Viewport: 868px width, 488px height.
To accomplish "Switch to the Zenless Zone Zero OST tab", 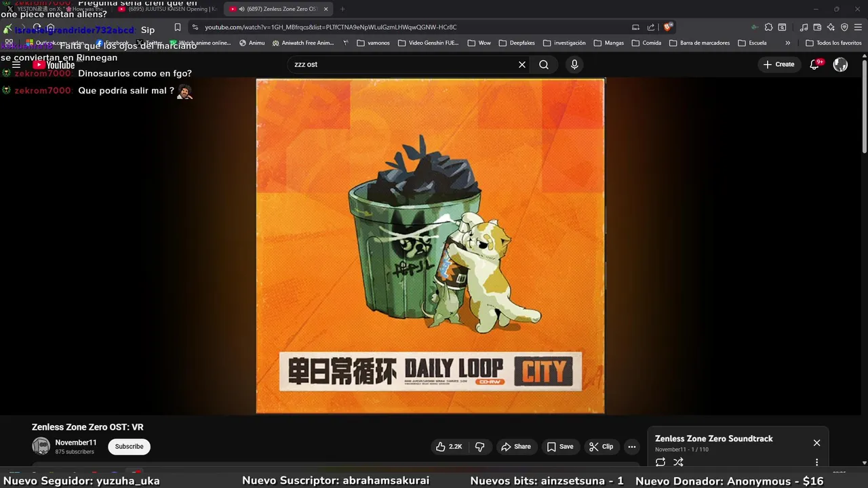I will [x=278, y=9].
